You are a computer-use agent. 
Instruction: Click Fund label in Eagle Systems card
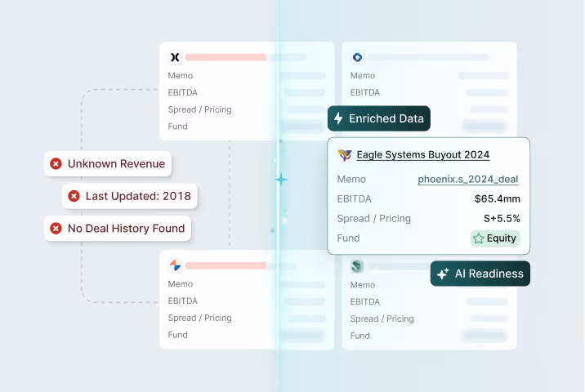(x=348, y=238)
